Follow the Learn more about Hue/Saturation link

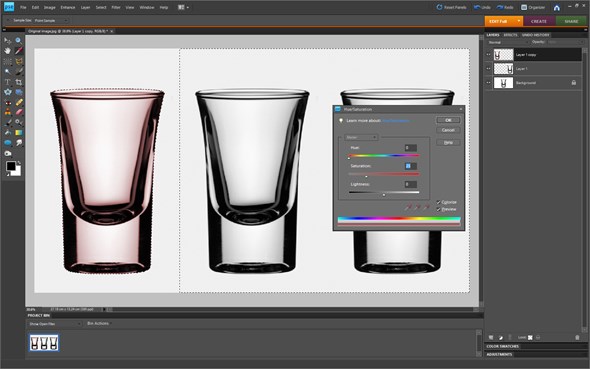click(395, 121)
